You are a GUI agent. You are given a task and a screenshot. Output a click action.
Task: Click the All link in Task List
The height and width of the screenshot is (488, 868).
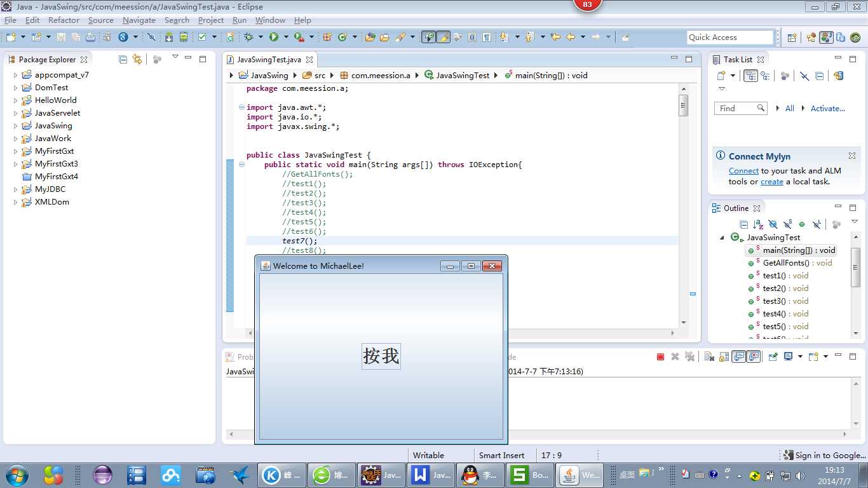(789, 109)
